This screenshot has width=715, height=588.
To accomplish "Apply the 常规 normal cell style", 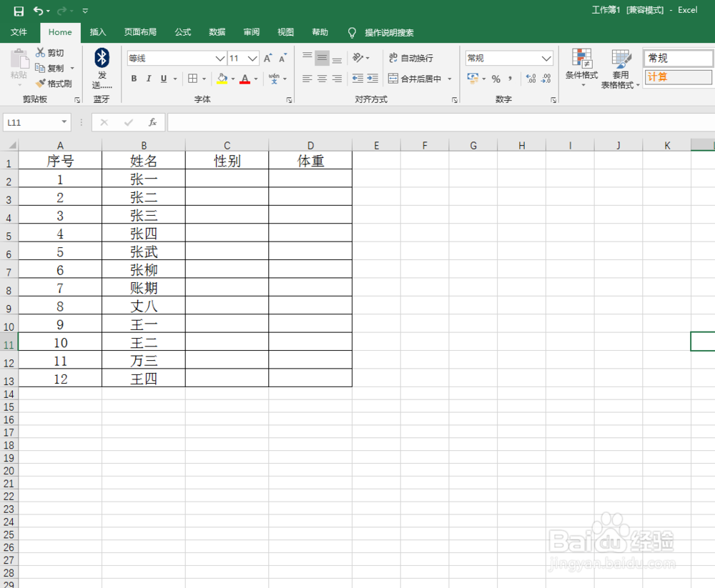I will 679,58.
